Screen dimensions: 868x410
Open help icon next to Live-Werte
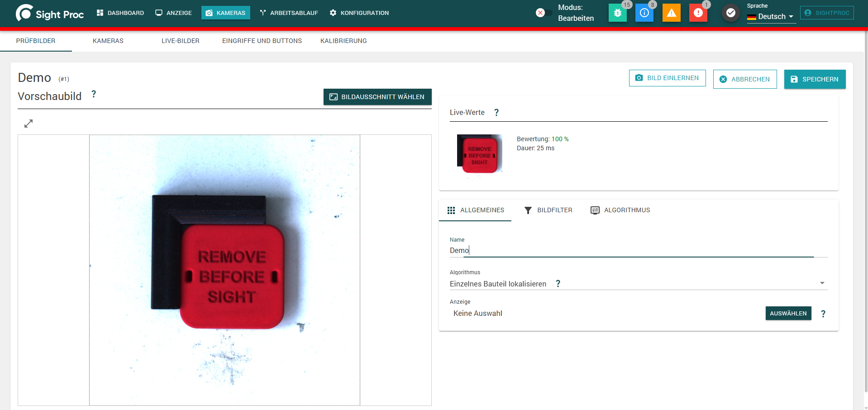click(496, 112)
